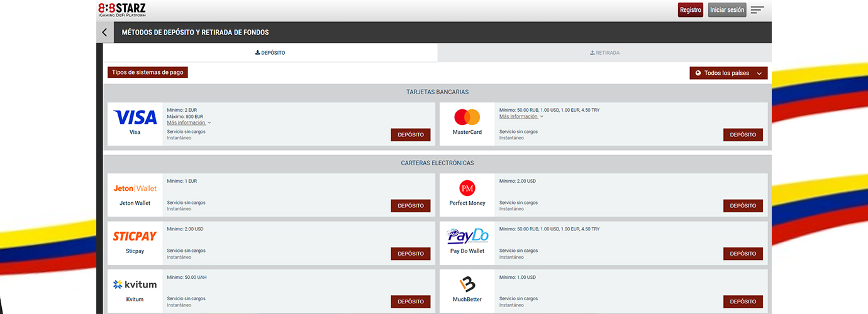Click Depósito button for Pay Do Wallet
The image size is (868, 314).
(743, 254)
